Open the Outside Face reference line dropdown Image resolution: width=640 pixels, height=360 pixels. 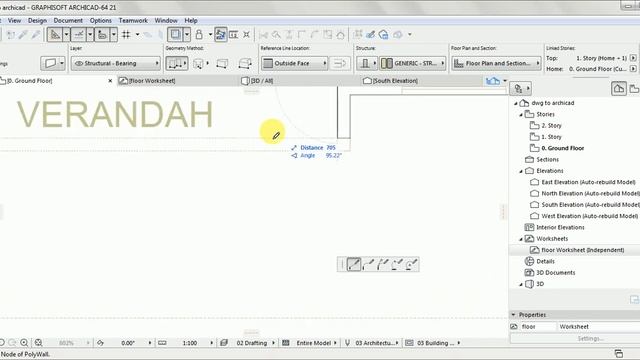[x=294, y=63]
